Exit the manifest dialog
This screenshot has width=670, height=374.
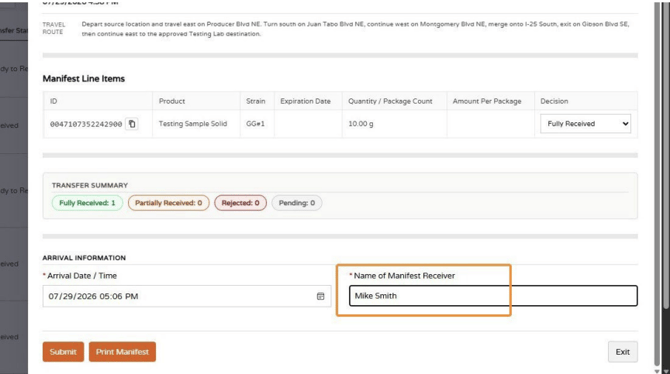click(x=623, y=352)
